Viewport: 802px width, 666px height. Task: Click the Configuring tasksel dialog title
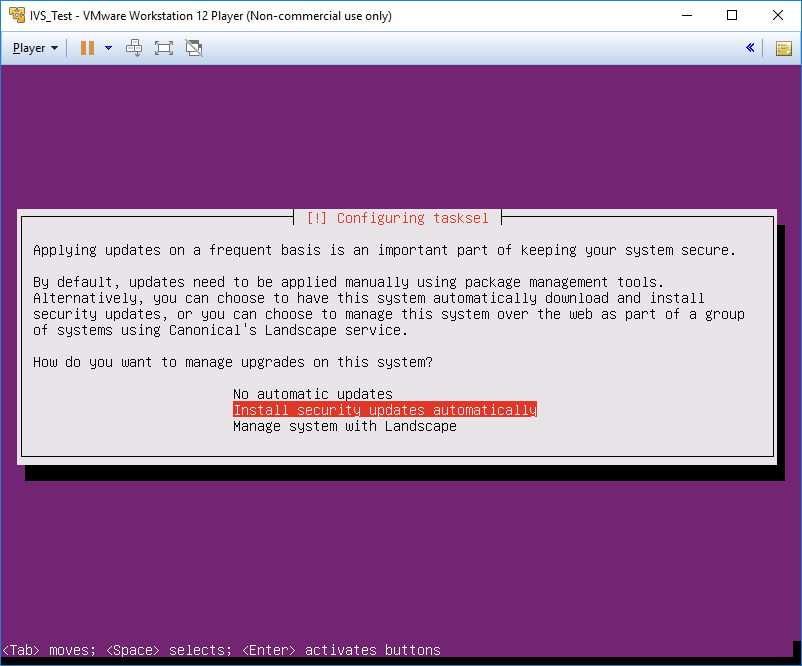click(x=397, y=218)
